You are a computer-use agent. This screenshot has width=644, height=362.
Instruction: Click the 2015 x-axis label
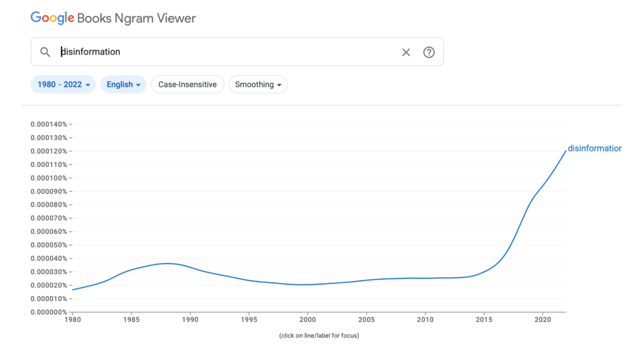point(484,320)
